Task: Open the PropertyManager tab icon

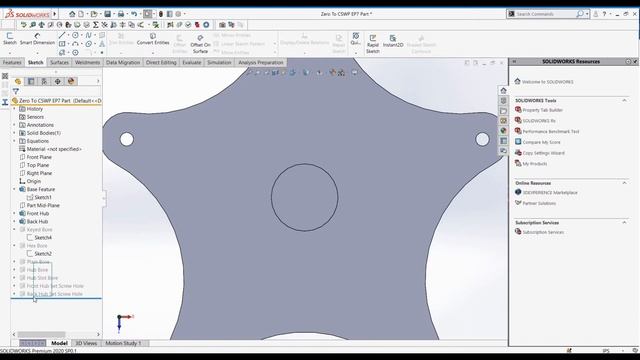Action: [x=31, y=81]
